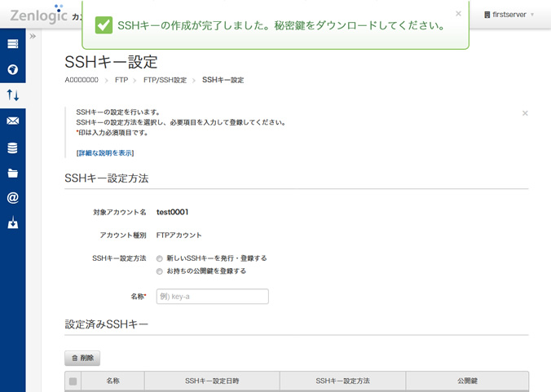Go to FTP/SSH設定 breadcrumb link
The height and width of the screenshot is (392, 551).
[165, 80]
